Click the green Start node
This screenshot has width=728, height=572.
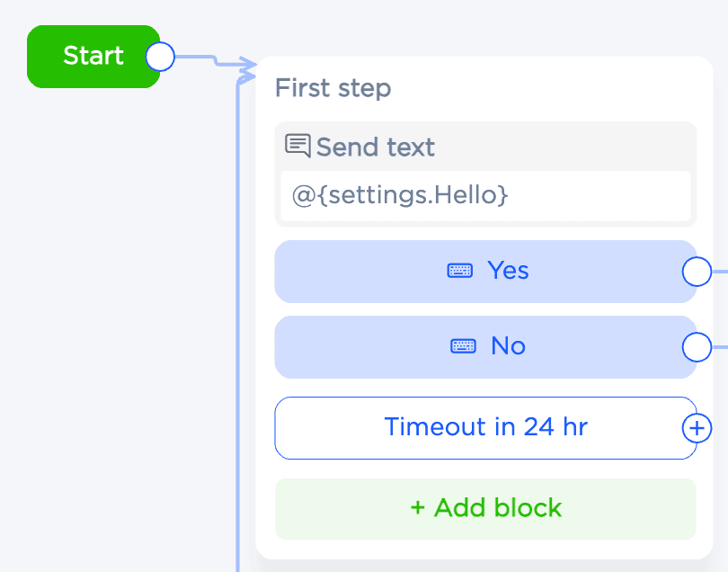pos(93,57)
